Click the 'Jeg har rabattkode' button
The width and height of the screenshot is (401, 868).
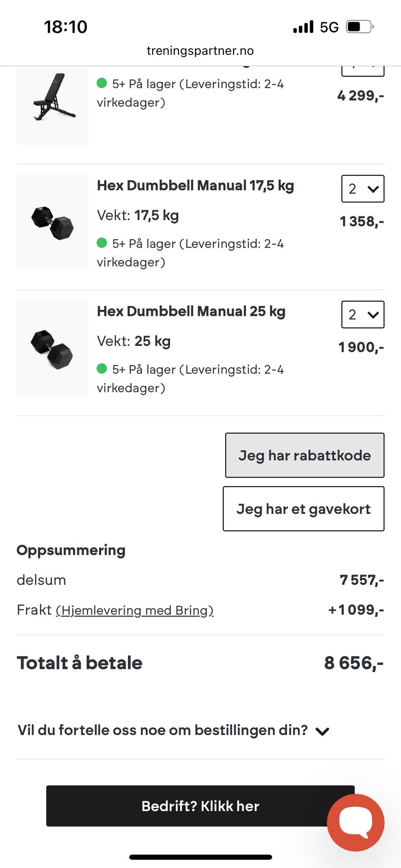point(305,455)
